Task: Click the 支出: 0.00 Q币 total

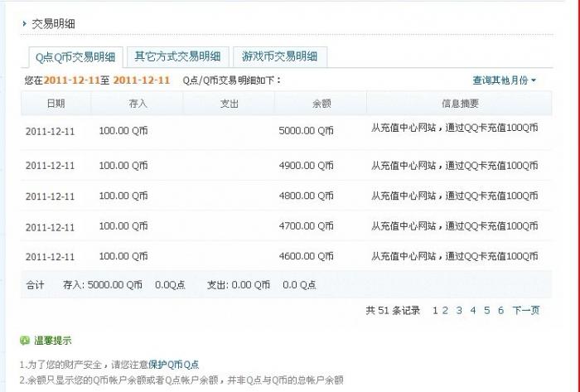Action: click(239, 285)
